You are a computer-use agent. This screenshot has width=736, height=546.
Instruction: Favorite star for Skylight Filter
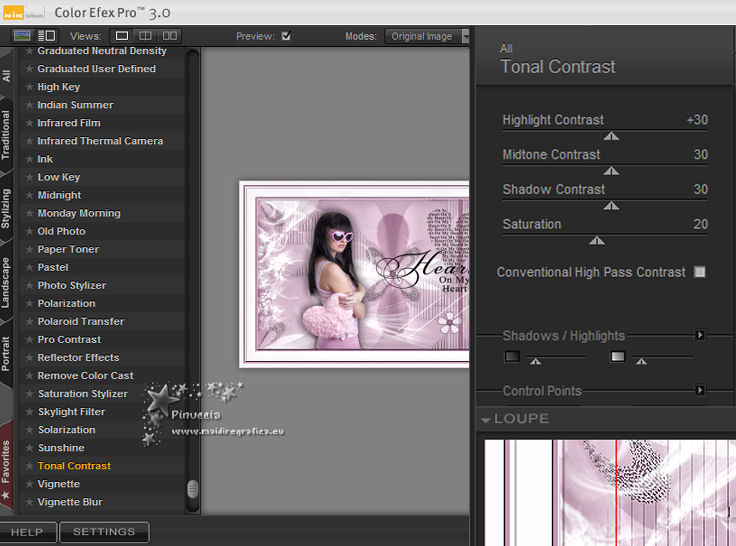coord(30,412)
